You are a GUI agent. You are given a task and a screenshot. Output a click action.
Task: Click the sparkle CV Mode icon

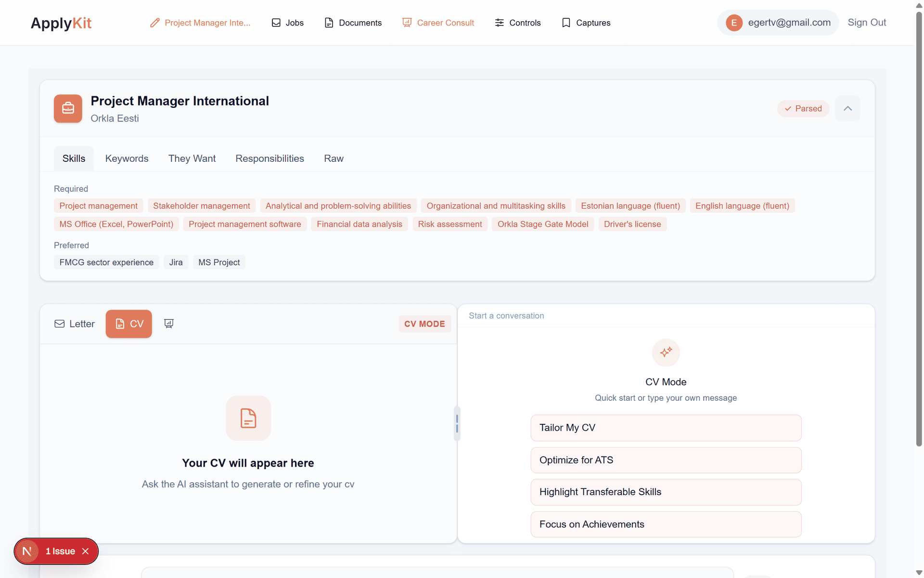[x=666, y=353]
